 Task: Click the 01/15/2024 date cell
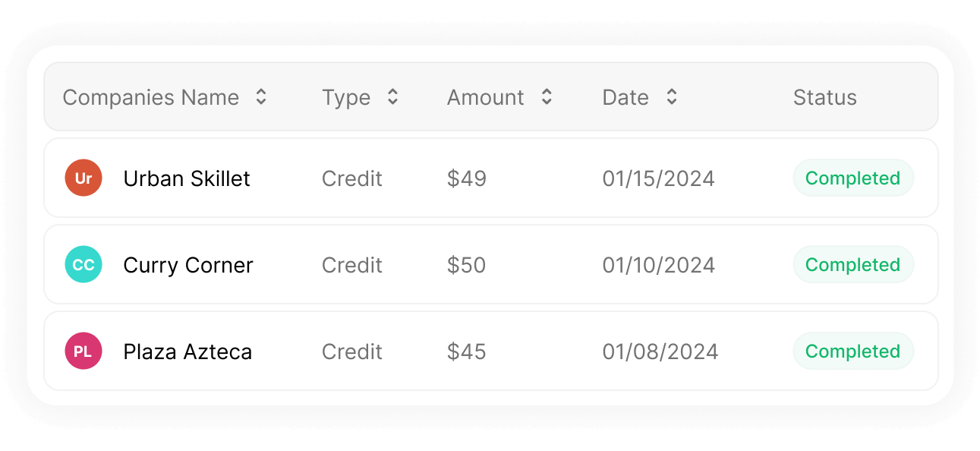pyautogui.click(x=658, y=178)
